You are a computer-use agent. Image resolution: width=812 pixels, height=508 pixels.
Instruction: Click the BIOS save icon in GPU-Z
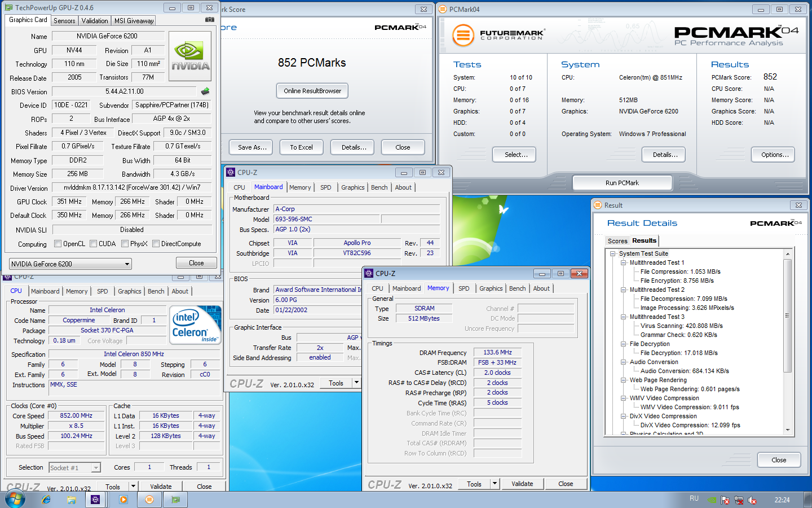pyautogui.click(x=205, y=91)
